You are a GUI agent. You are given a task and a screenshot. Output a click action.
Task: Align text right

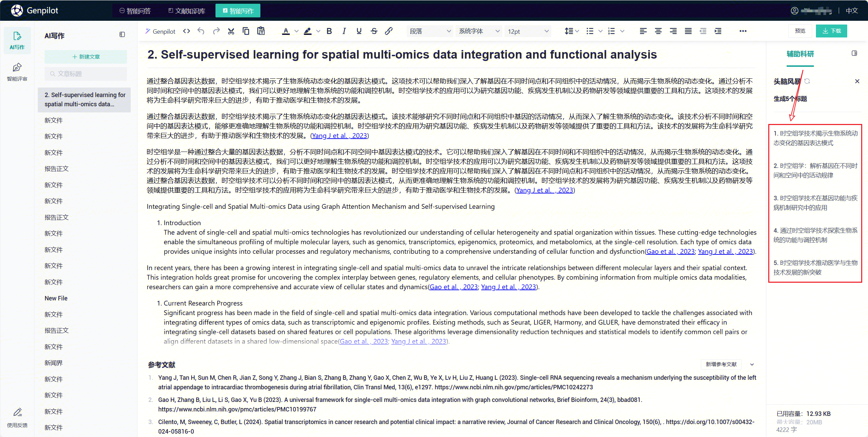[x=673, y=31]
